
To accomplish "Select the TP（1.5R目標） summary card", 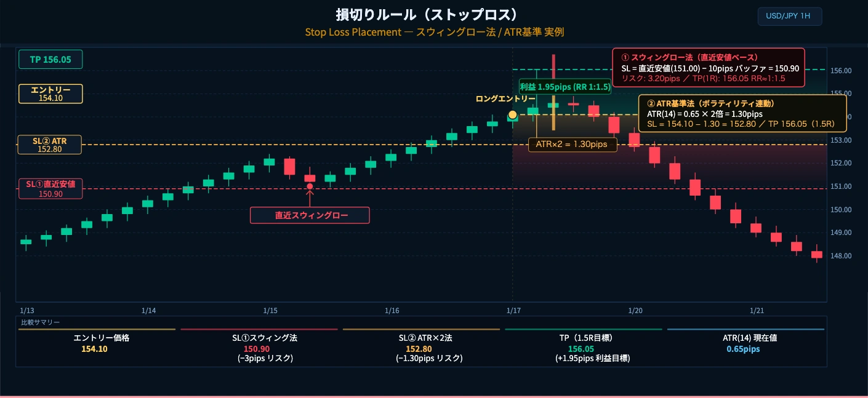I will (583, 347).
